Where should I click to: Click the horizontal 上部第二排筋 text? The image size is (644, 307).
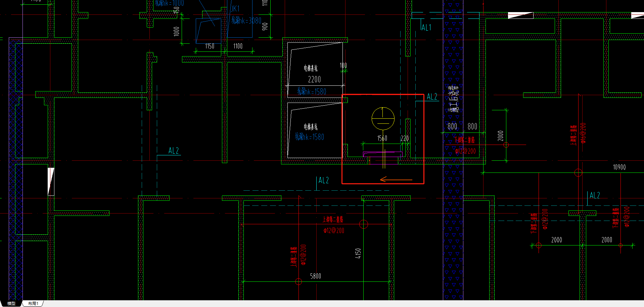333,219
